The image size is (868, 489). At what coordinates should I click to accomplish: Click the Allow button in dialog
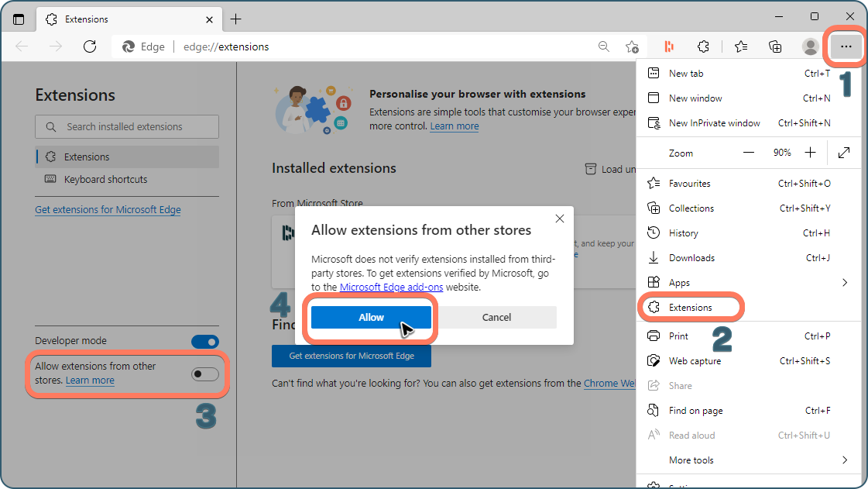point(371,317)
